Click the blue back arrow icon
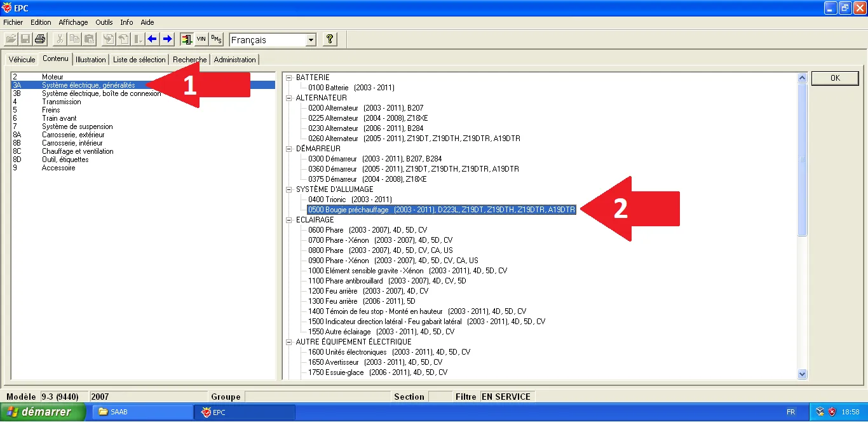 pyautogui.click(x=153, y=39)
